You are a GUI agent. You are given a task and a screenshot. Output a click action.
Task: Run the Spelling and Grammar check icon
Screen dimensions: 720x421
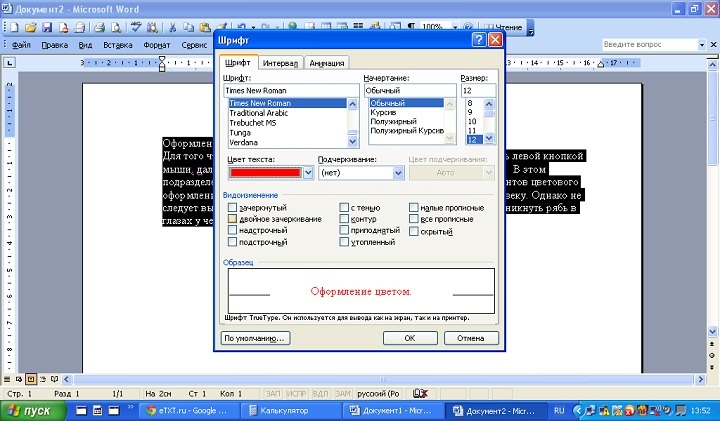[136, 28]
